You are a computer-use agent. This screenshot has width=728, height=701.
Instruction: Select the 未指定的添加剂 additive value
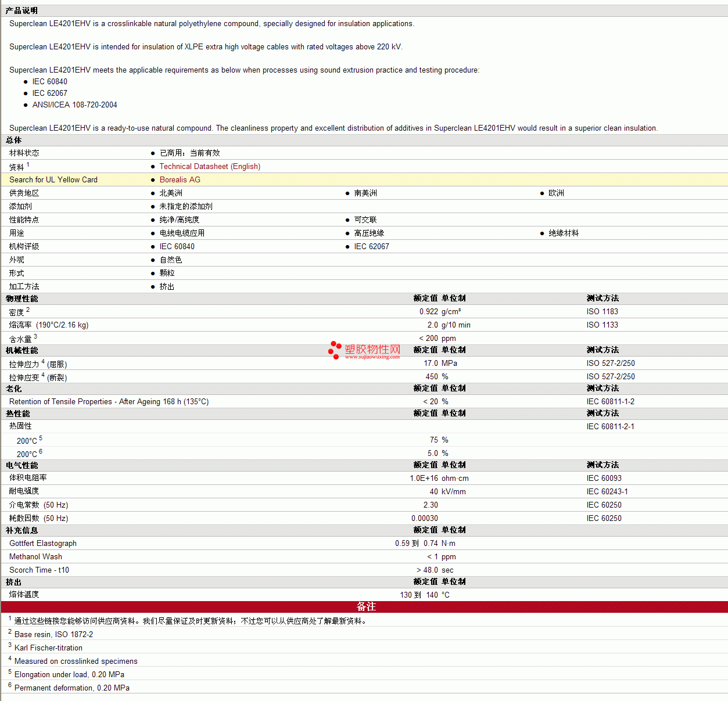click(186, 206)
